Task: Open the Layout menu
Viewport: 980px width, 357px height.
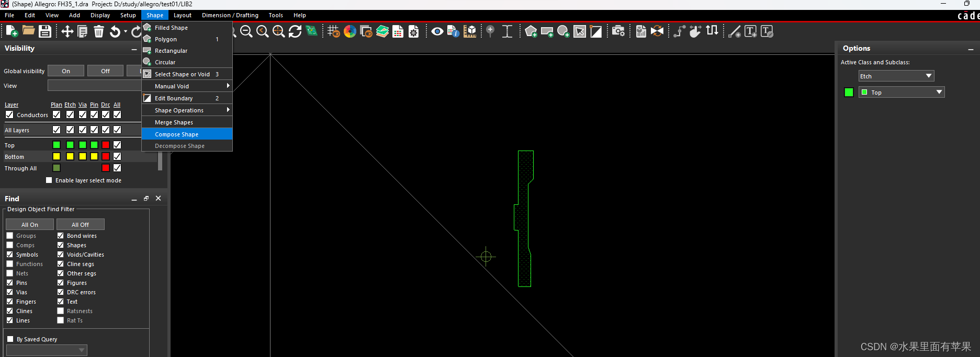Action: pos(182,15)
